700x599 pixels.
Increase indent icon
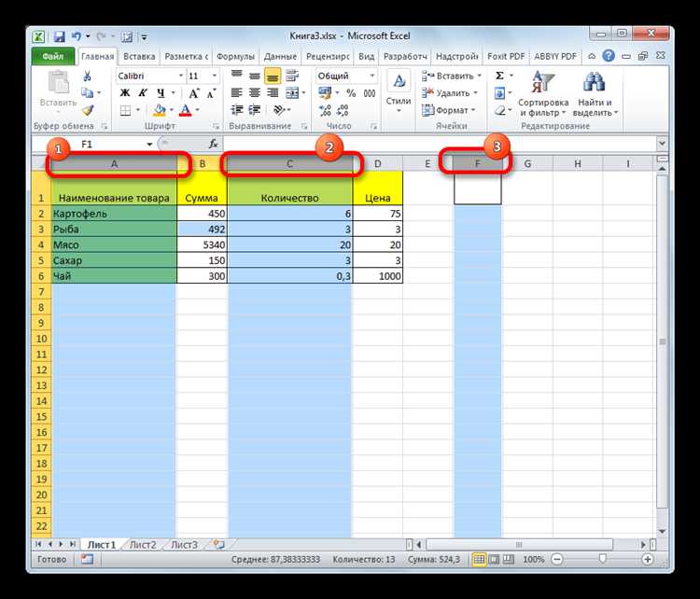pos(255,110)
